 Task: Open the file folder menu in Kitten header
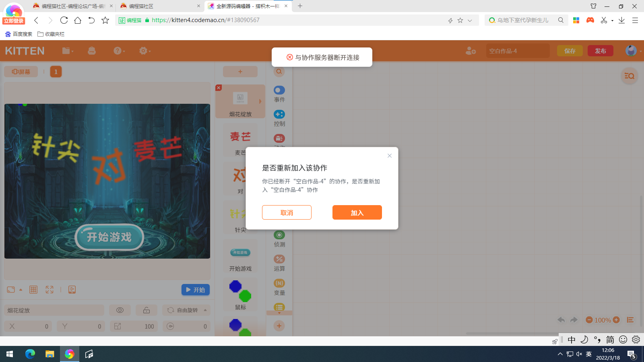click(68, 51)
